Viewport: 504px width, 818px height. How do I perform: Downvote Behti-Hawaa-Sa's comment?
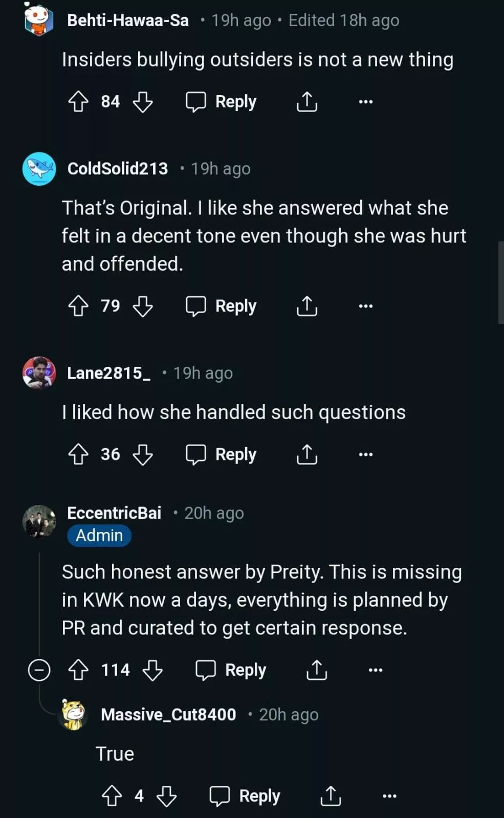[143, 101]
